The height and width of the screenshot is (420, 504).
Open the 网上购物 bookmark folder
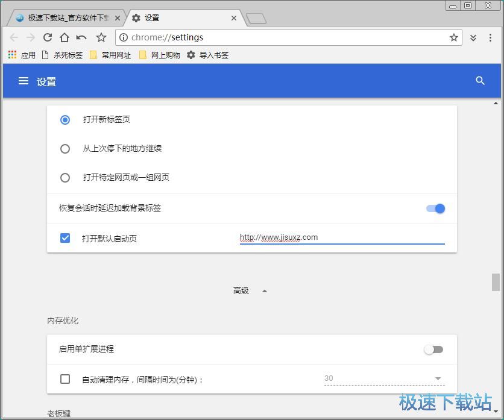pyautogui.click(x=159, y=55)
